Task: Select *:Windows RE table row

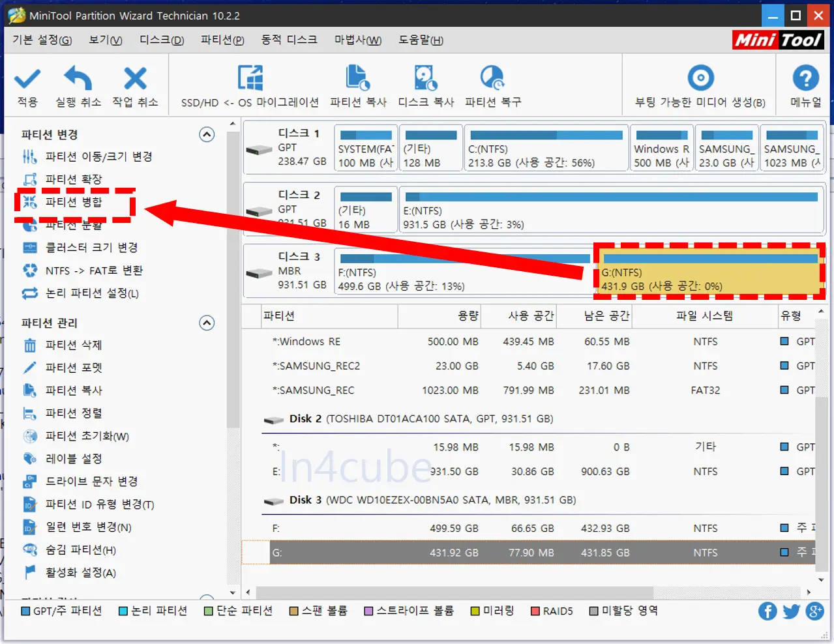Action: [528, 342]
